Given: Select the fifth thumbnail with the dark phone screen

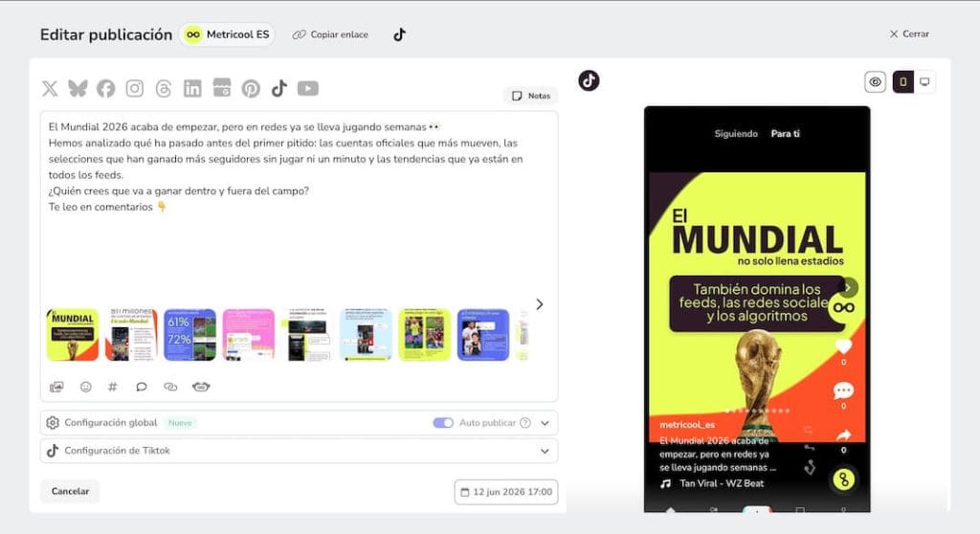Looking at the screenshot, I should tap(307, 335).
